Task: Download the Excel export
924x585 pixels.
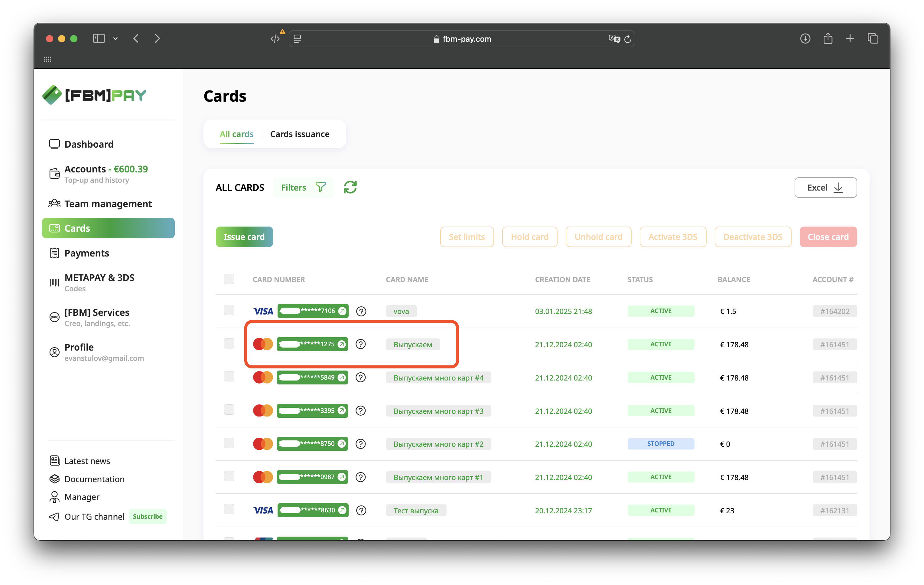Action: [825, 188]
